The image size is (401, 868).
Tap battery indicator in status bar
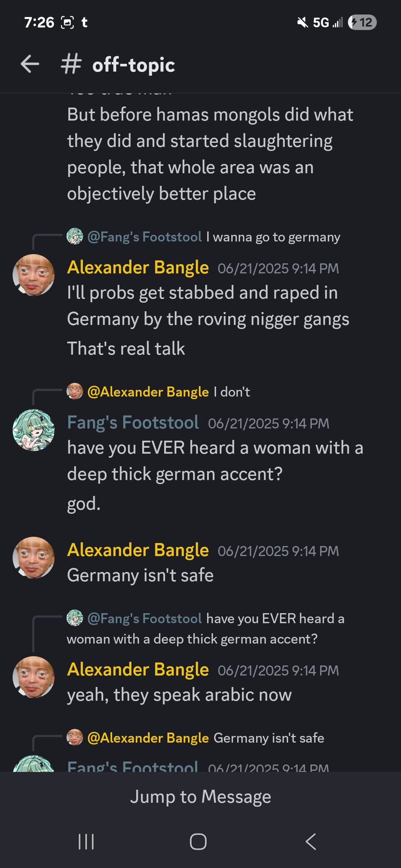[362, 23]
